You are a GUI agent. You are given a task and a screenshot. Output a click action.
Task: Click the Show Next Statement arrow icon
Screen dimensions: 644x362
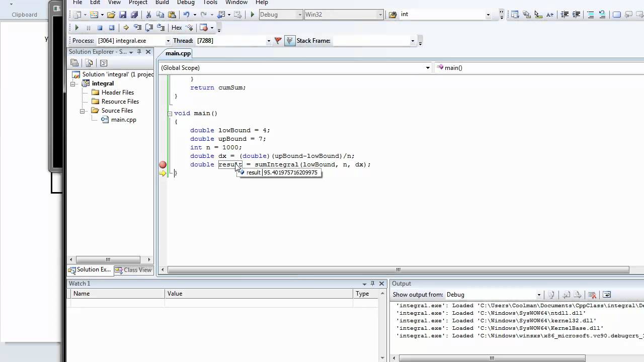point(126,28)
